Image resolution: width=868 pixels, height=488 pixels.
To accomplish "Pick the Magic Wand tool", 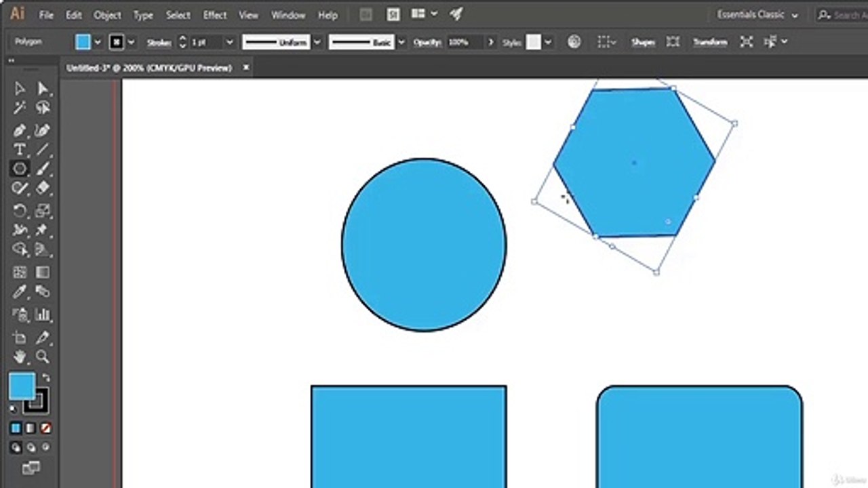I will (20, 108).
